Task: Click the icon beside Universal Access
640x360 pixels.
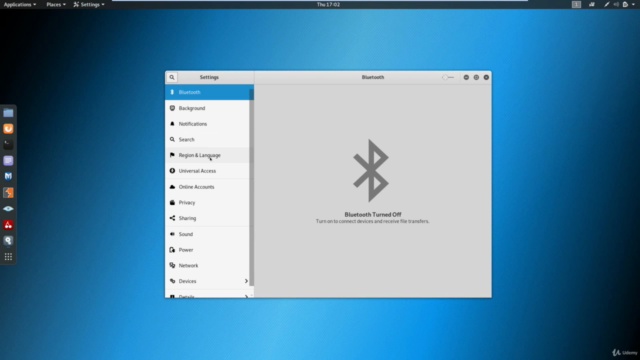Action: (172, 171)
